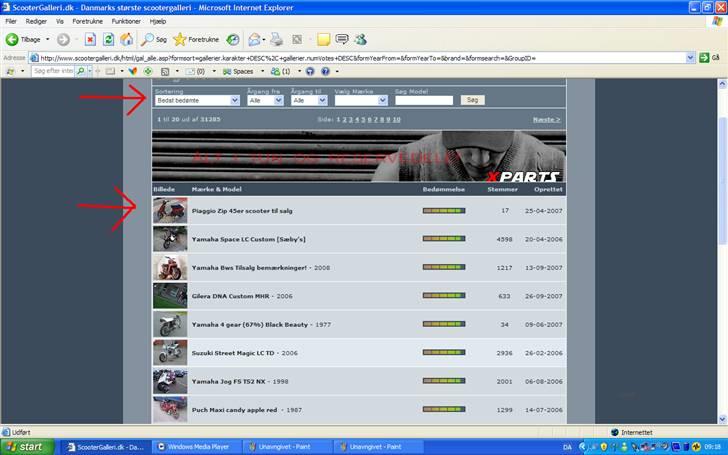Click the Messenger icon in the toolbar
The image size is (728, 455).
[360, 39]
